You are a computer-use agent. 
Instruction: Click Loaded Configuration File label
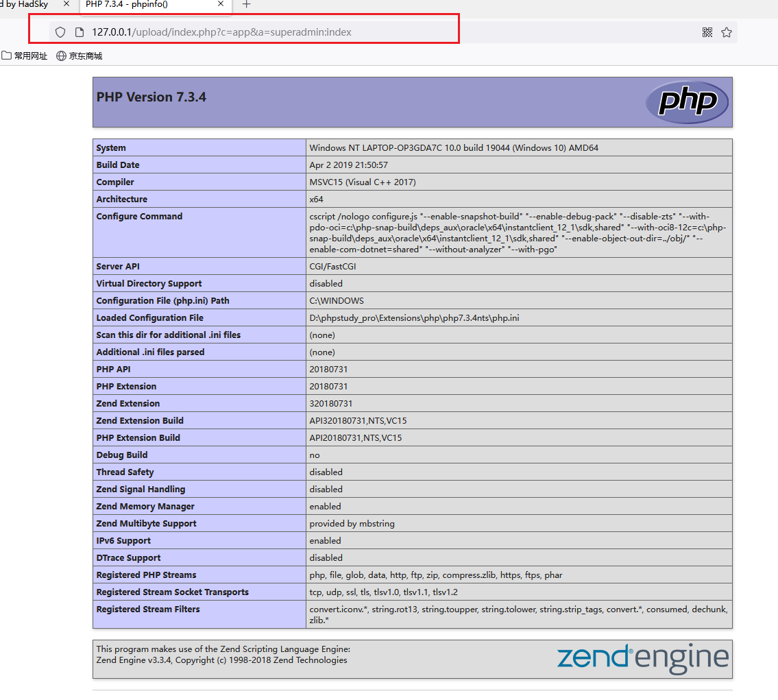150,317
